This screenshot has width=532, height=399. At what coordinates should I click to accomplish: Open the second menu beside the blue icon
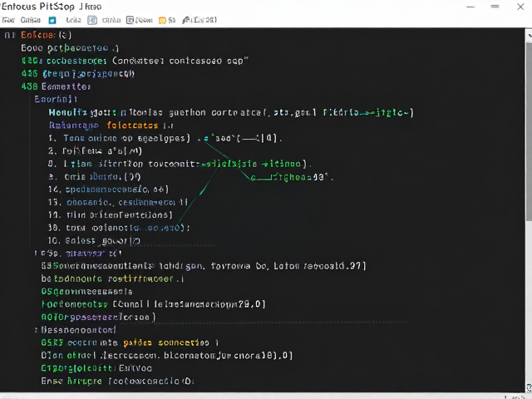31,20
